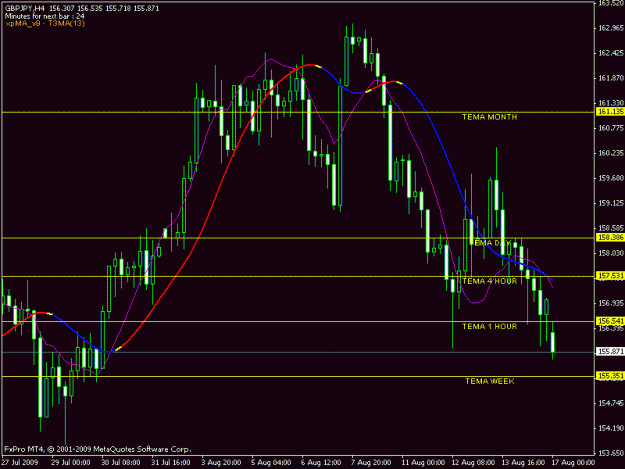This screenshot has width=625, height=469.
Task: Click the 12 Aug 08:00 time label
Action: pos(473,463)
